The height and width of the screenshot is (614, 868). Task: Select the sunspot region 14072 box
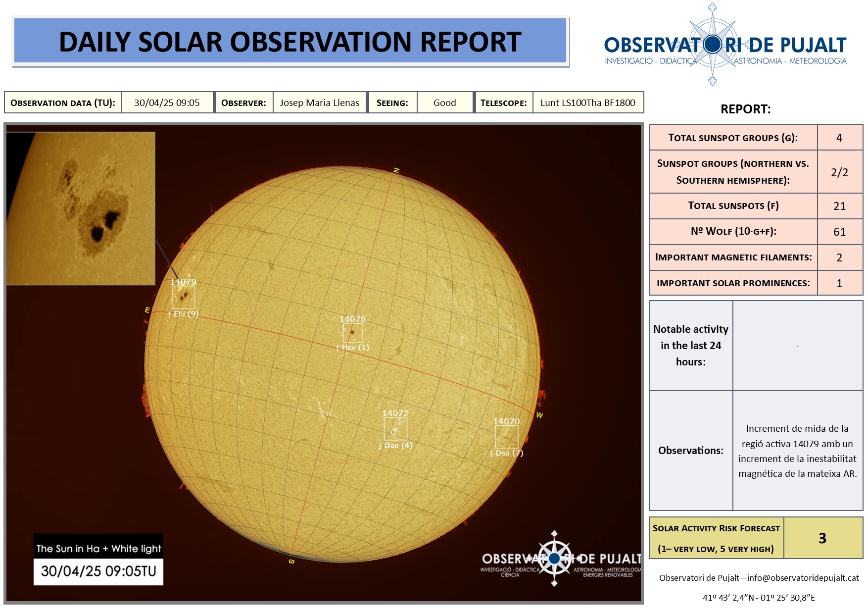395,429
